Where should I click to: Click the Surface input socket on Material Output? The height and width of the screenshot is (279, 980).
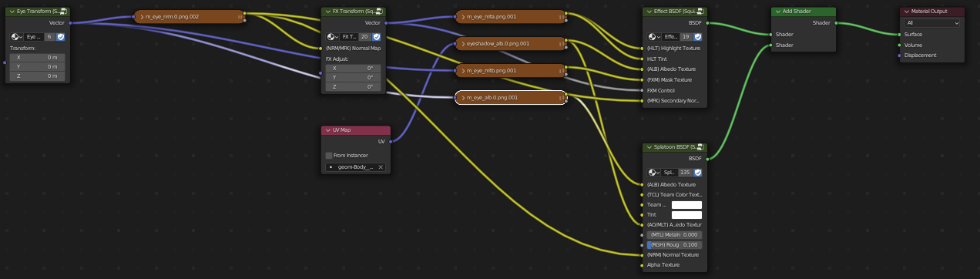(x=900, y=35)
